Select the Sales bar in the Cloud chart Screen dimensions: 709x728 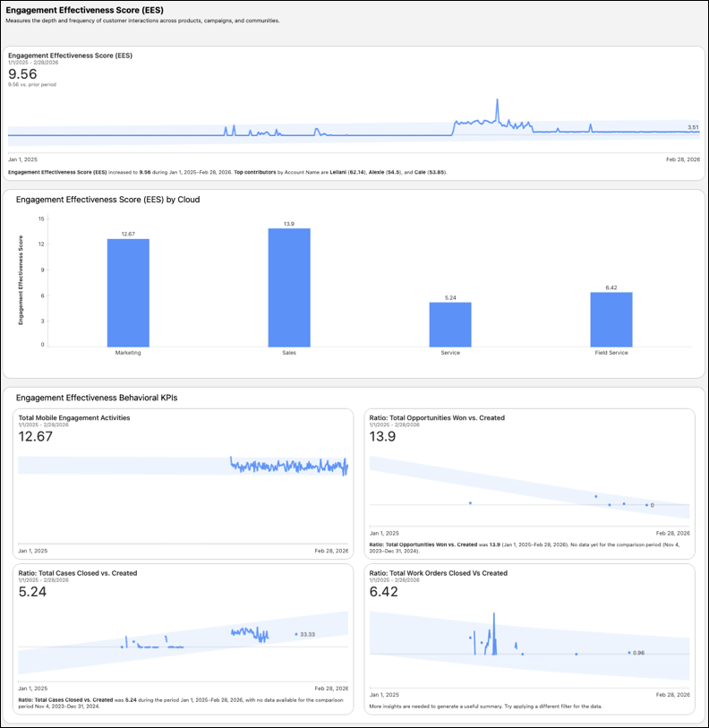289,287
